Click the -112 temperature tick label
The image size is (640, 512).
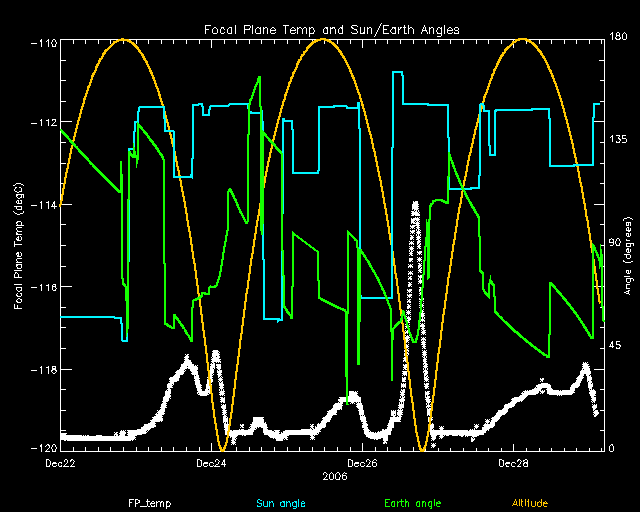tap(44, 122)
